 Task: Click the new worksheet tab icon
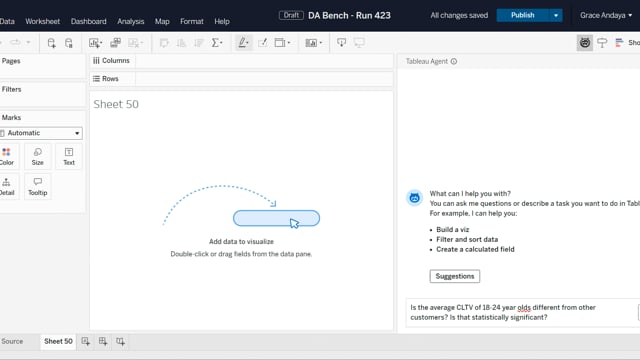[85, 341]
